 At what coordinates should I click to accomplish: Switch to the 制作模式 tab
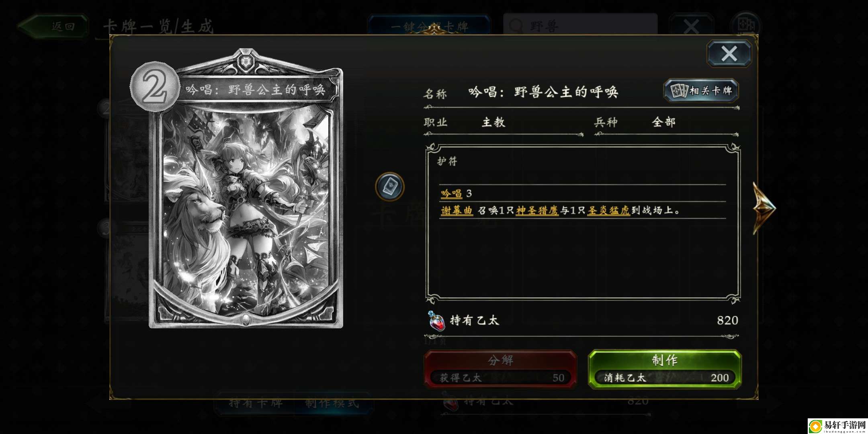click(332, 403)
